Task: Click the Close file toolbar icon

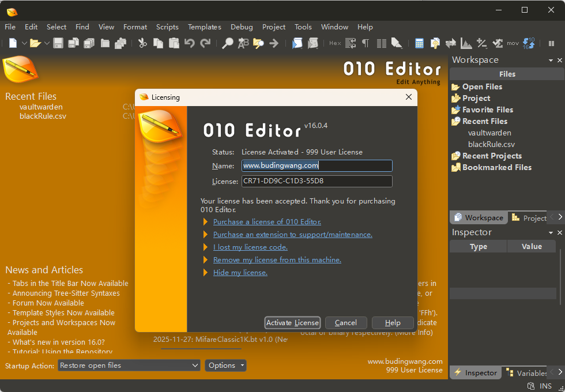Action: point(105,43)
